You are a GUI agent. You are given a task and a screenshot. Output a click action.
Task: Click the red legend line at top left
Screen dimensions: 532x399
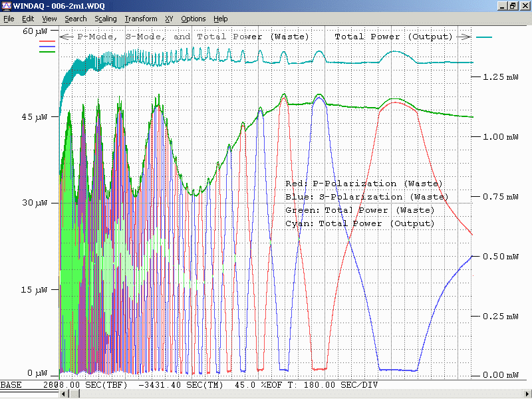48,41
